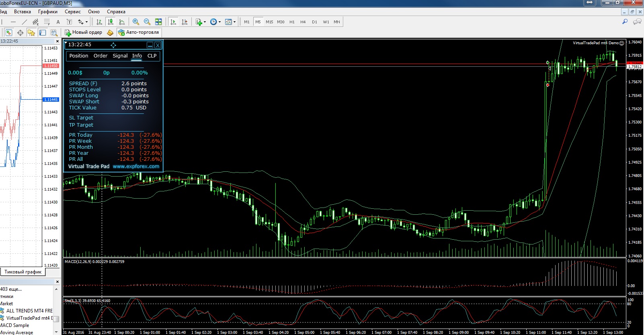The image size is (644, 335).
Task: Toggle the Data Window crosshair icon
Action: (x=20, y=33)
